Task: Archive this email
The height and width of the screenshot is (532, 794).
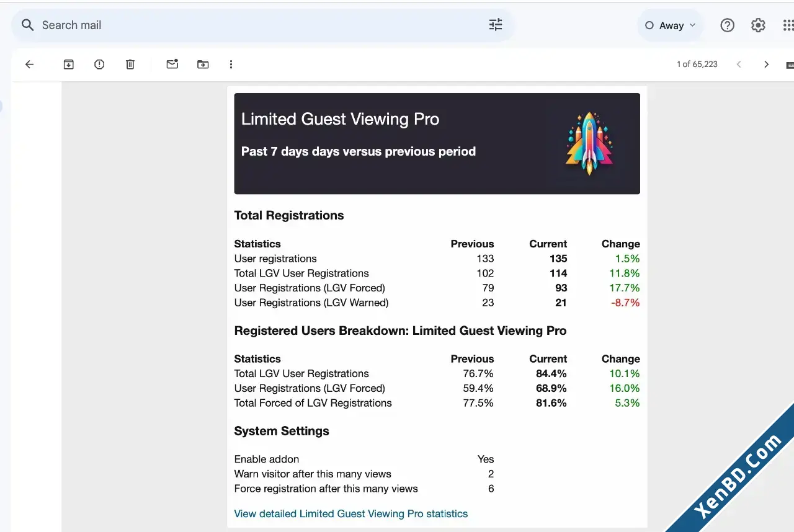Action: tap(69, 64)
